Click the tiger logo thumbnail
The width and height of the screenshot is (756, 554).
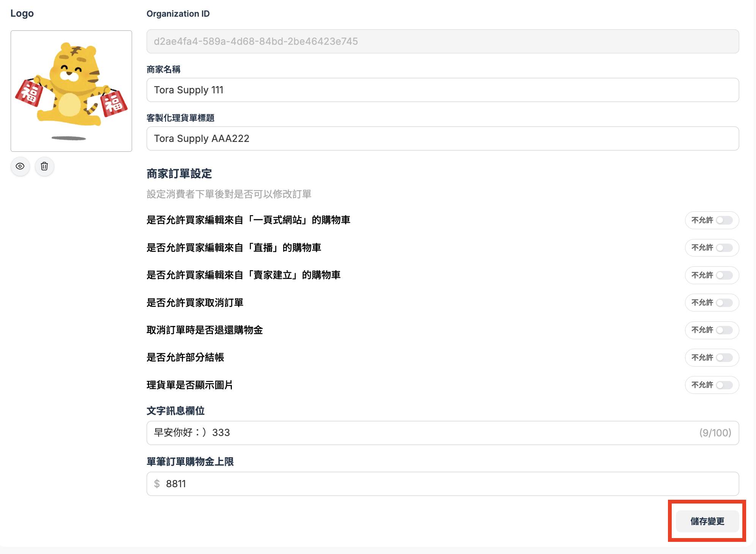tap(71, 90)
